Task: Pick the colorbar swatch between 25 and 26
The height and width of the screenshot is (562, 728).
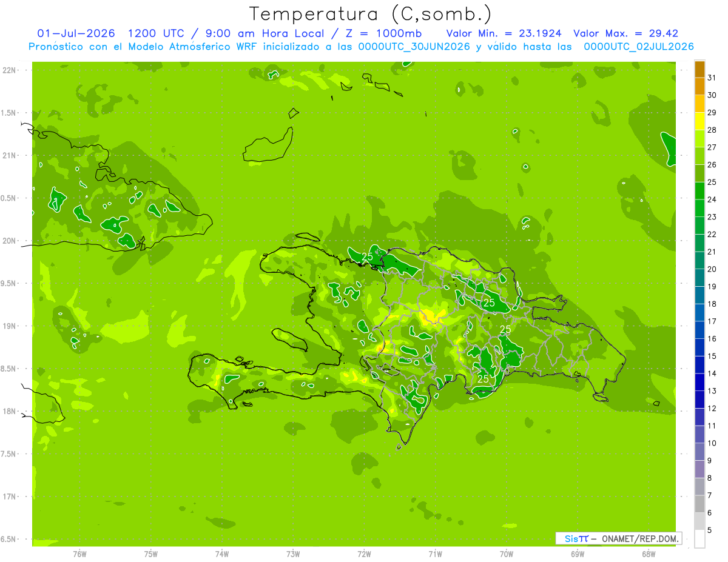Action: pyautogui.click(x=699, y=173)
